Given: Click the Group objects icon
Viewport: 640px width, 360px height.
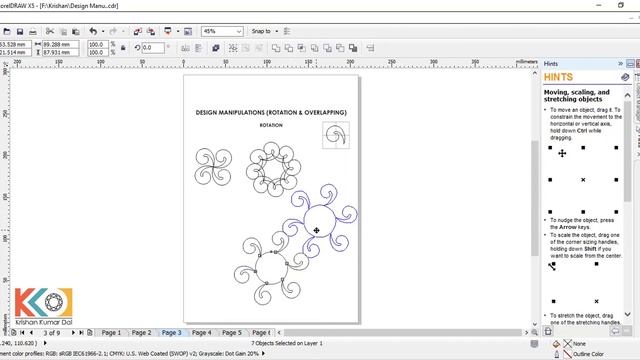Looking at the screenshot, I should (233, 48).
